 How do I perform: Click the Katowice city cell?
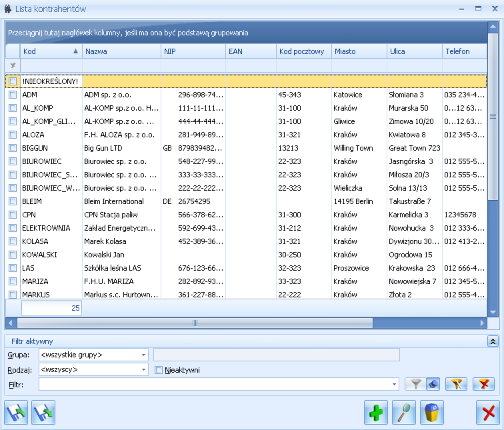(359, 95)
